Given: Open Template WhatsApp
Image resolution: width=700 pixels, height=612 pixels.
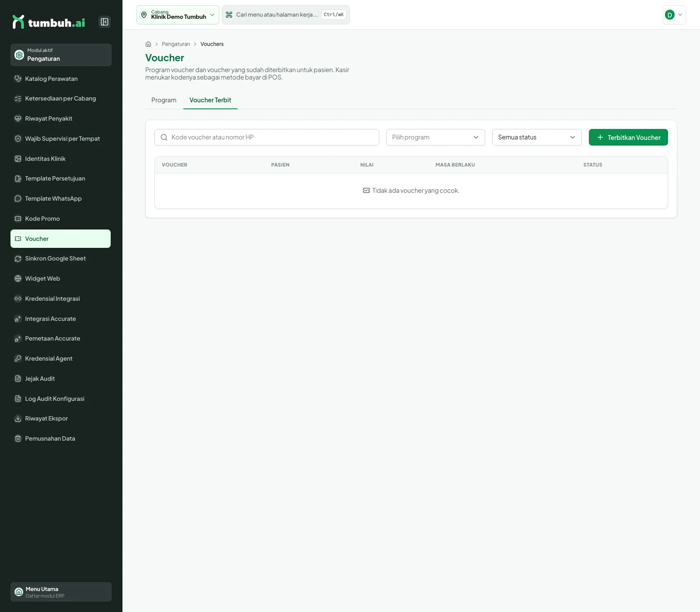Looking at the screenshot, I should click(60, 198).
